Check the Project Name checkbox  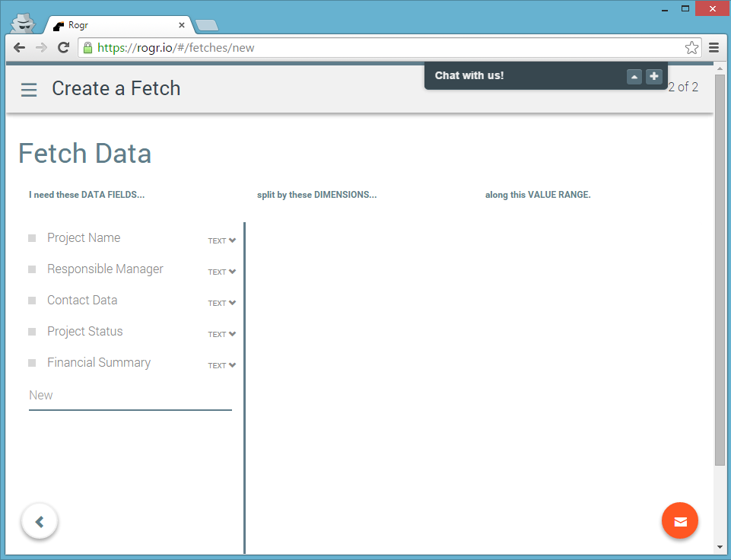(x=31, y=237)
